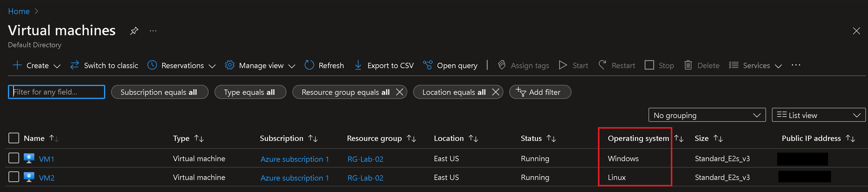
Task: Select the VM2 row checkbox
Action: (x=14, y=177)
